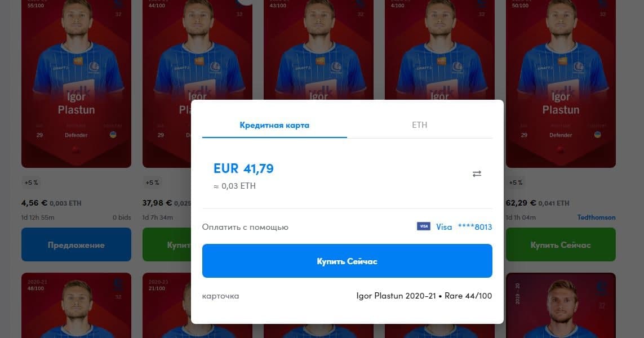Screen dimensions: 644x338
Task: Click the Visa card logo icon
Action: click(424, 226)
